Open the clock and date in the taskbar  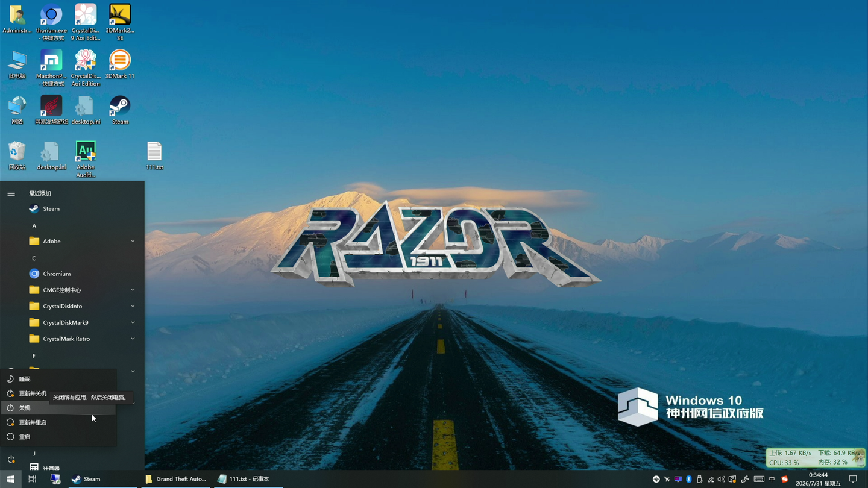[818, 479]
